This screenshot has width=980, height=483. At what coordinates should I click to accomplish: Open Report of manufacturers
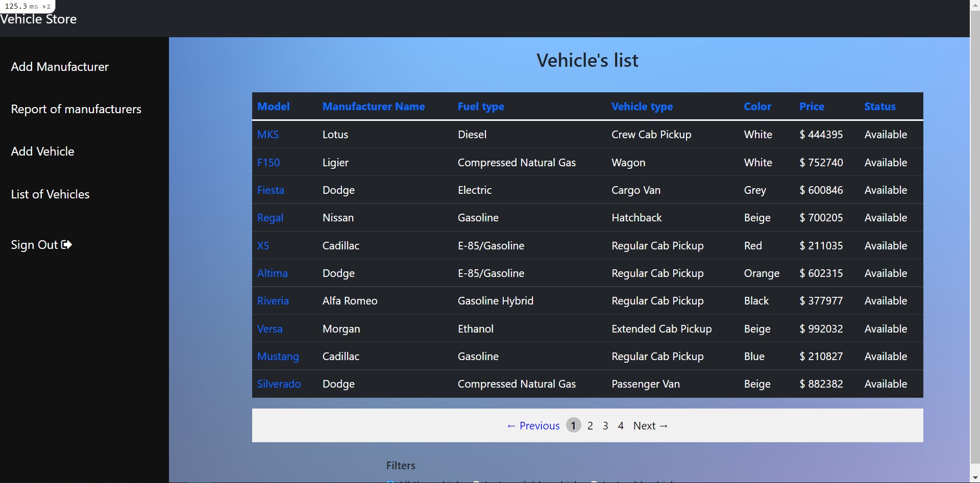pyautogui.click(x=76, y=109)
